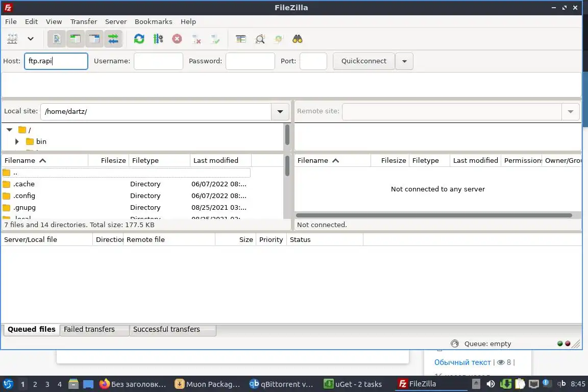The image size is (588, 392).
Task: Click the green activity indicator light
Action: click(x=560, y=344)
